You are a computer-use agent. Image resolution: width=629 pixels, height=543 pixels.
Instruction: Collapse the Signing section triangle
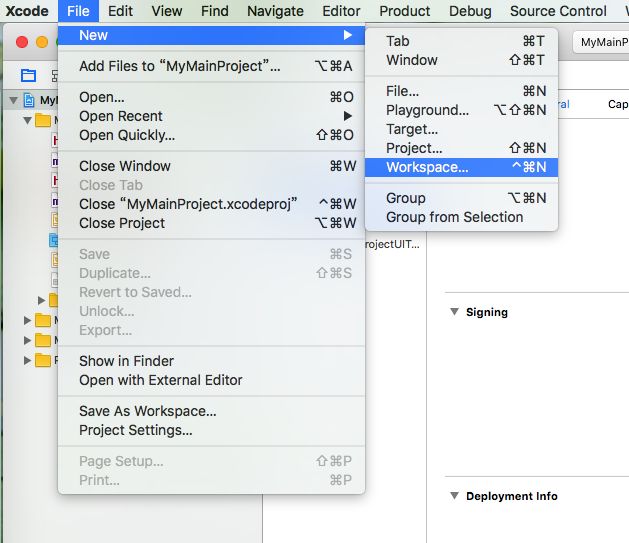pyautogui.click(x=454, y=312)
